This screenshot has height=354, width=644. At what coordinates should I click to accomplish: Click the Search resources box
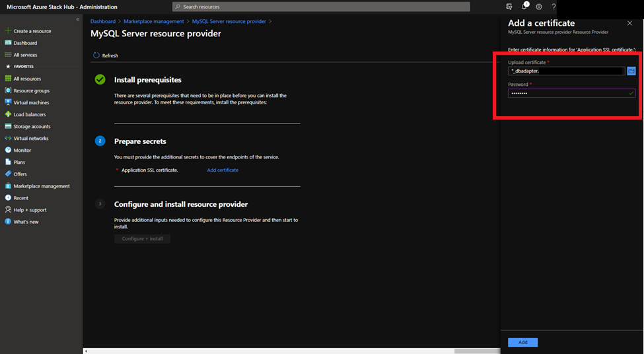pos(321,7)
